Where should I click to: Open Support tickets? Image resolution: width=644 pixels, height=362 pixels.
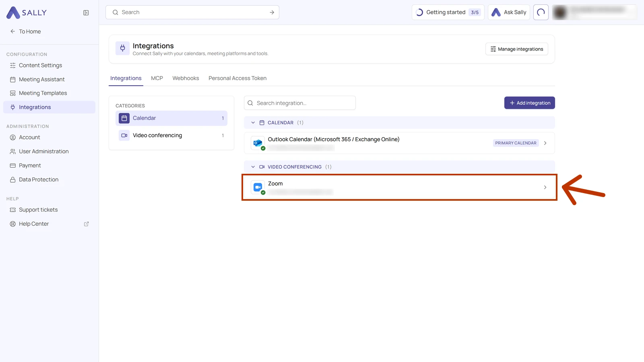[x=49, y=210]
